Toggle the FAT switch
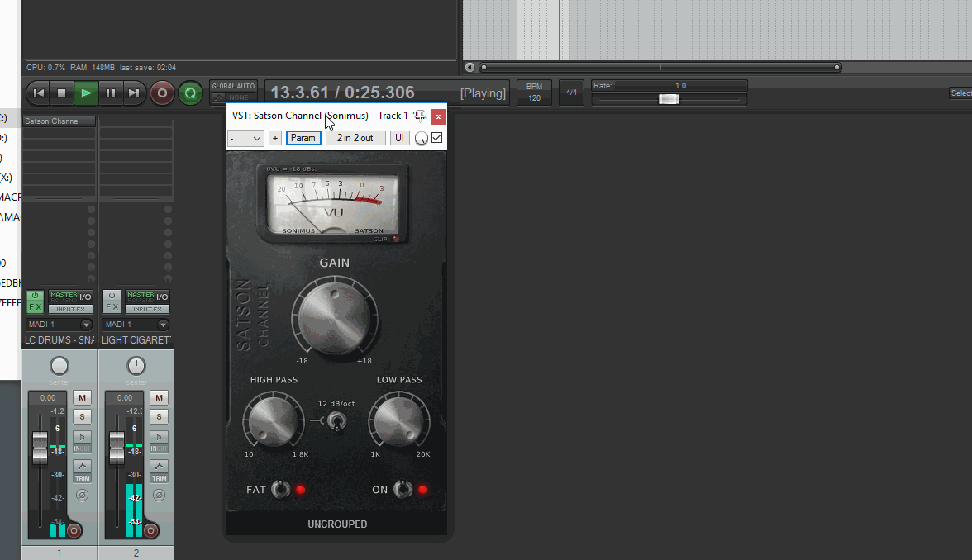The width and height of the screenshot is (972, 560). coord(281,489)
